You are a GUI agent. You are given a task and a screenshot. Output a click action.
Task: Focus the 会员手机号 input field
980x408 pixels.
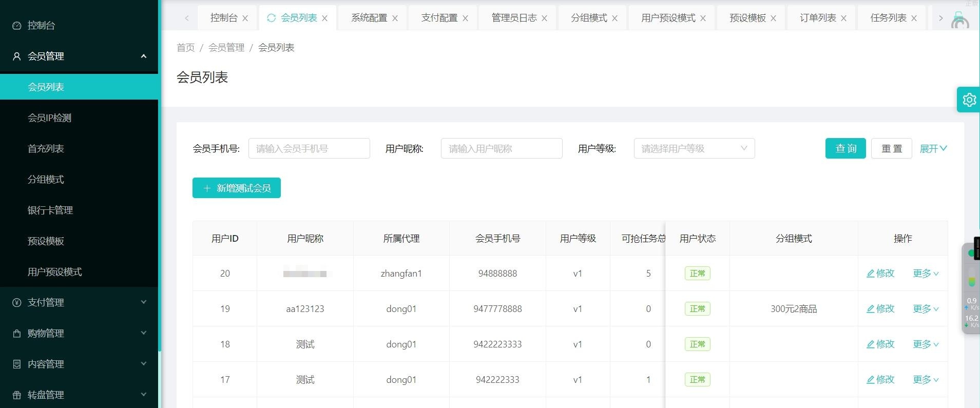click(309, 149)
